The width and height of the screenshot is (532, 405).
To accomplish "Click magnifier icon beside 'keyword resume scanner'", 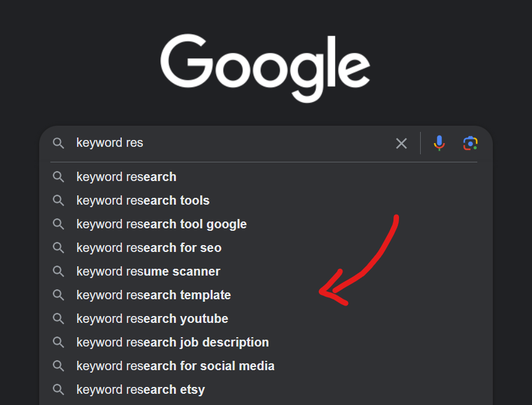I will point(58,271).
